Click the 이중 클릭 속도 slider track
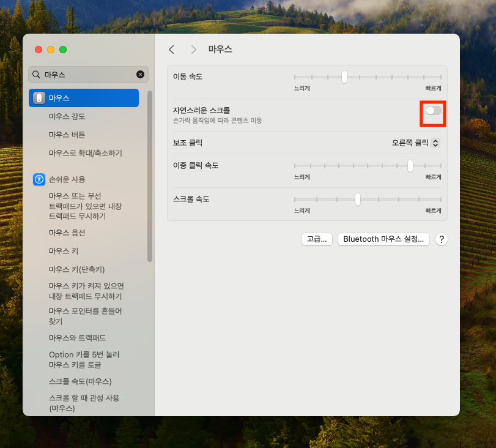The height and width of the screenshot is (448, 496). pyautogui.click(x=368, y=166)
